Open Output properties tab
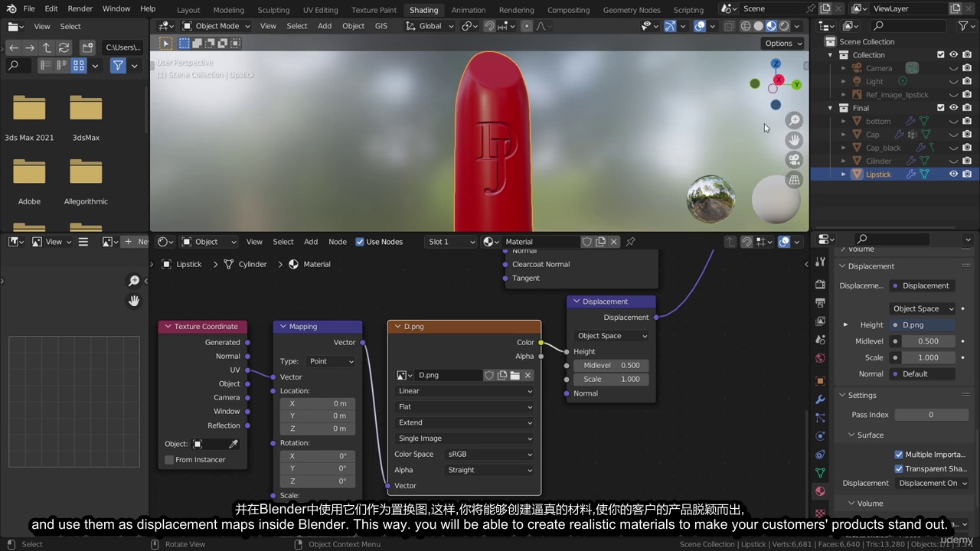 pyautogui.click(x=820, y=302)
